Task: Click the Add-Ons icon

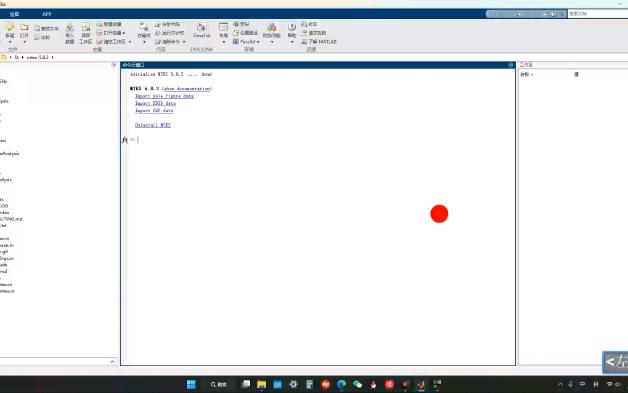Action: (272, 27)
